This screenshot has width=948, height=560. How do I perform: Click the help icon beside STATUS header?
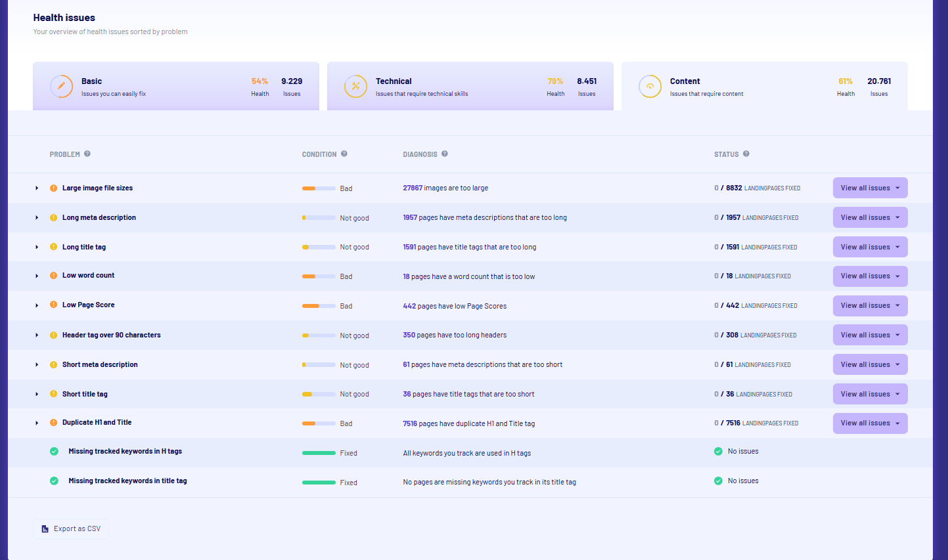click(746, 154)
